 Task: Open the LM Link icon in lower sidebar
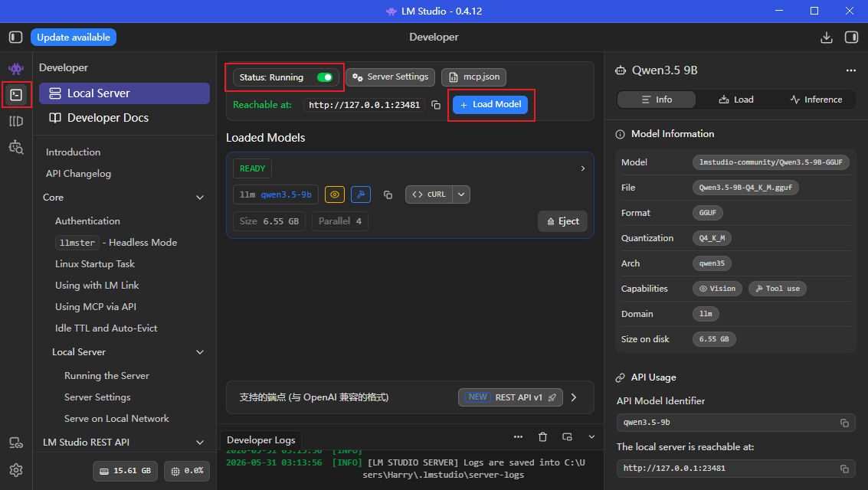click(16, 443)
